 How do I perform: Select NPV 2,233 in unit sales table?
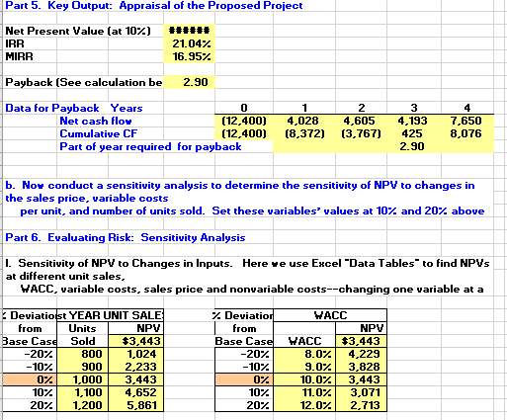click(x=135, y=367)
